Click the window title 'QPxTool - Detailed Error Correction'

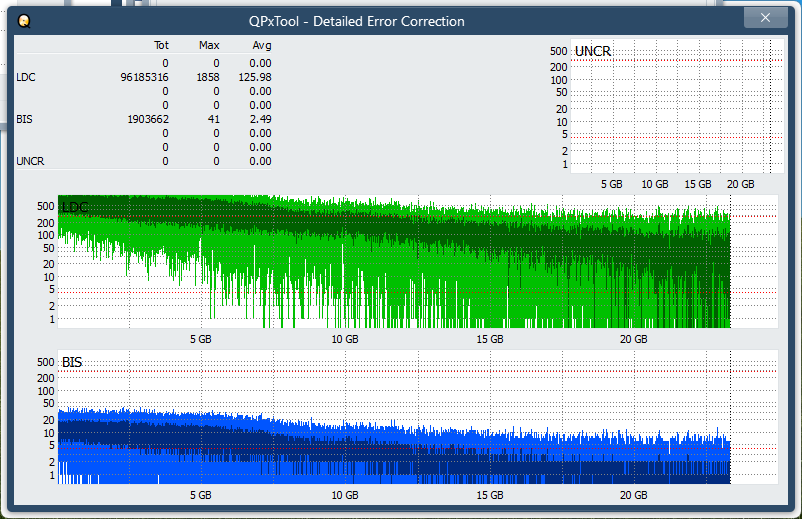point(357,21)
